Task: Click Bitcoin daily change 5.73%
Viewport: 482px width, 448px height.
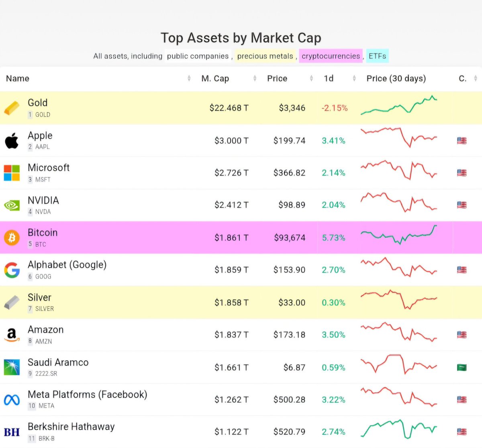Action: [x=333, y=238]
